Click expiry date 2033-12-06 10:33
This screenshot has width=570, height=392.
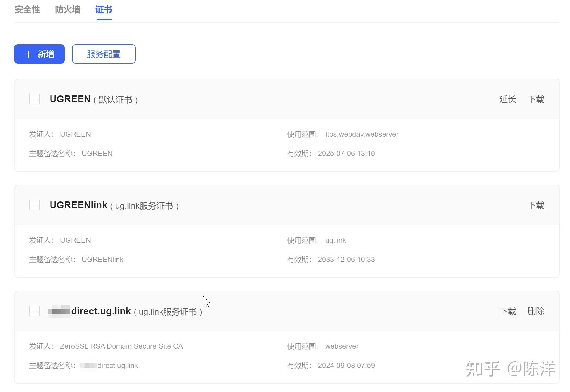tap(346, 260)
